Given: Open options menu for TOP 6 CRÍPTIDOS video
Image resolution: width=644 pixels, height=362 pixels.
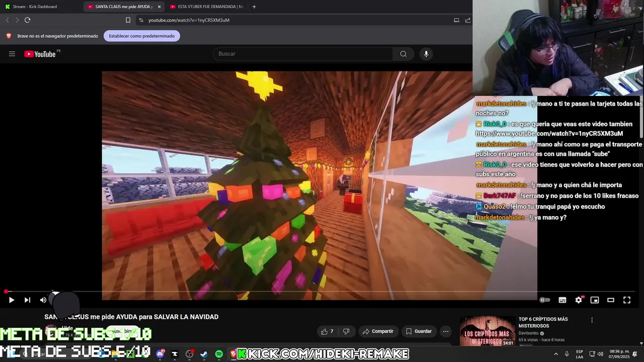Looking at the screenshot, I should (x=592, y=320).
